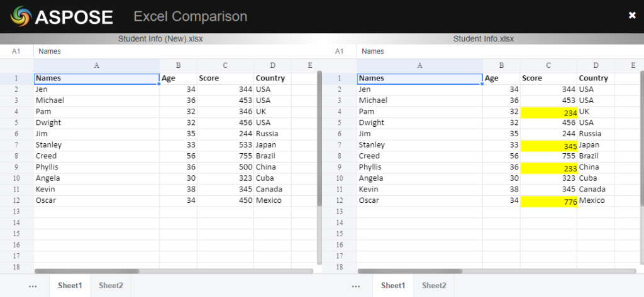
Task: Select column D header in right spreadsheet
Action: 596,65
